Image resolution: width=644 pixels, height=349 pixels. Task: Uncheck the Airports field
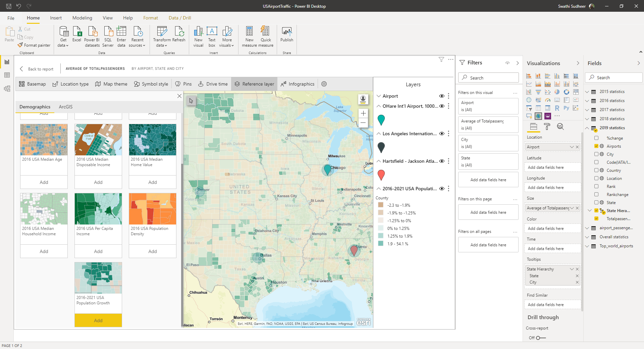pos(596,146)
